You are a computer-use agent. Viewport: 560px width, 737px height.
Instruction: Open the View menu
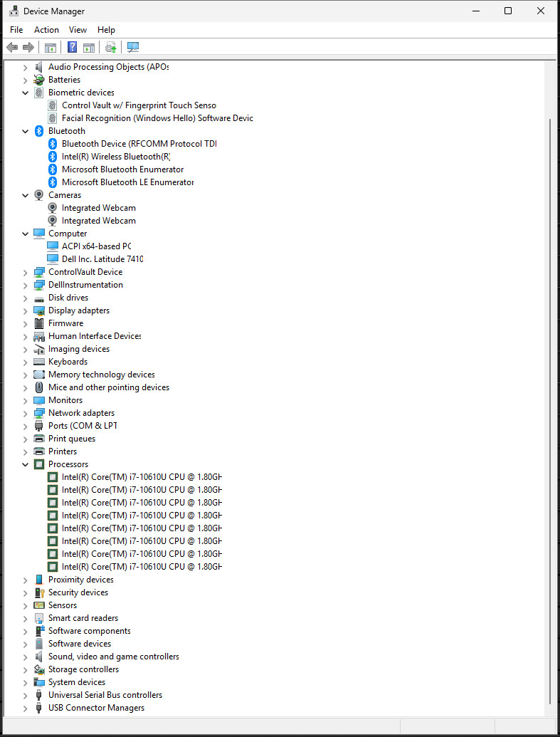tap(78, 30)
